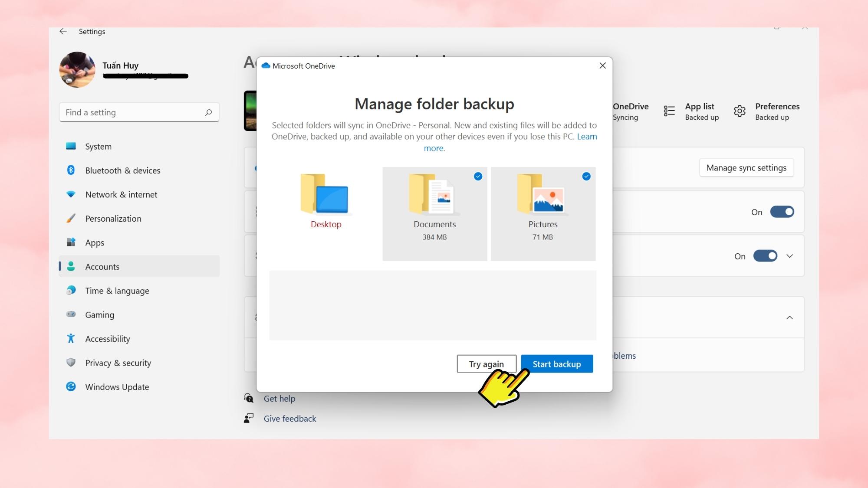Click Manage sync settings button

[746, 168]
